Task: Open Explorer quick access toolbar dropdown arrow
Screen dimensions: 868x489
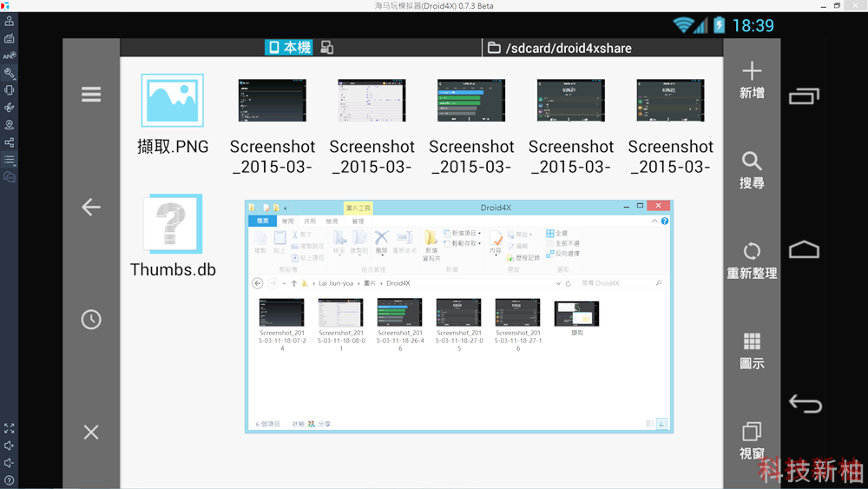Action: pyautogui.click(x=285, y=208)
